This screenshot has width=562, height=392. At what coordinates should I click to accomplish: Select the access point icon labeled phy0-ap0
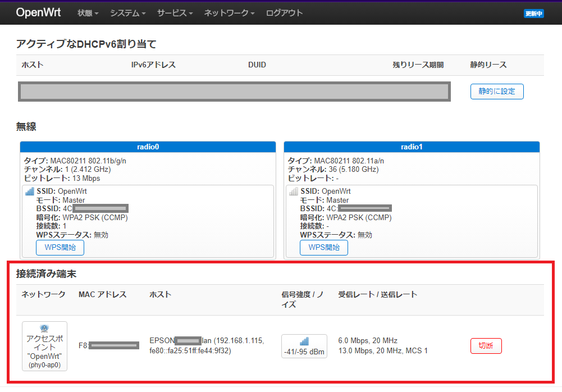(44, 346)
